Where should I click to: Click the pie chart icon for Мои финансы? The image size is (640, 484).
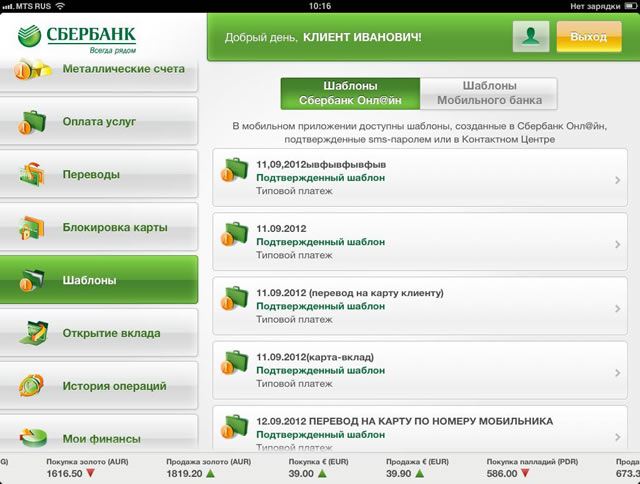33,438
